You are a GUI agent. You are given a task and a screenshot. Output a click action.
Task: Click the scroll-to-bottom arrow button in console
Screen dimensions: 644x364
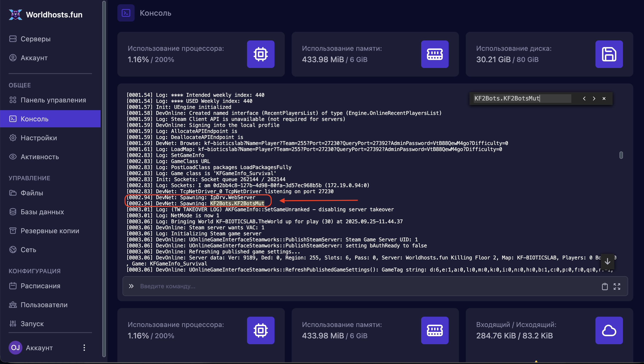coord(607,261)
